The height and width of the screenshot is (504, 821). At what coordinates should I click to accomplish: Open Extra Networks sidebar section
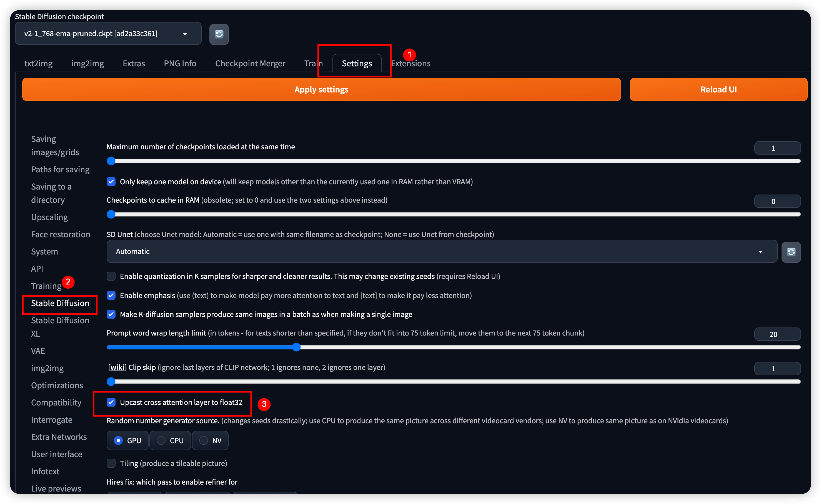click(59, 437)
